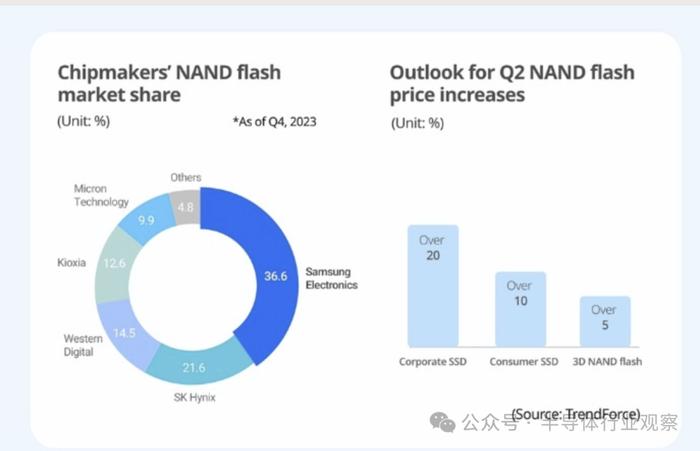Click the Q2 price increases chart title

pyautogui.click(x=512, y=84)
